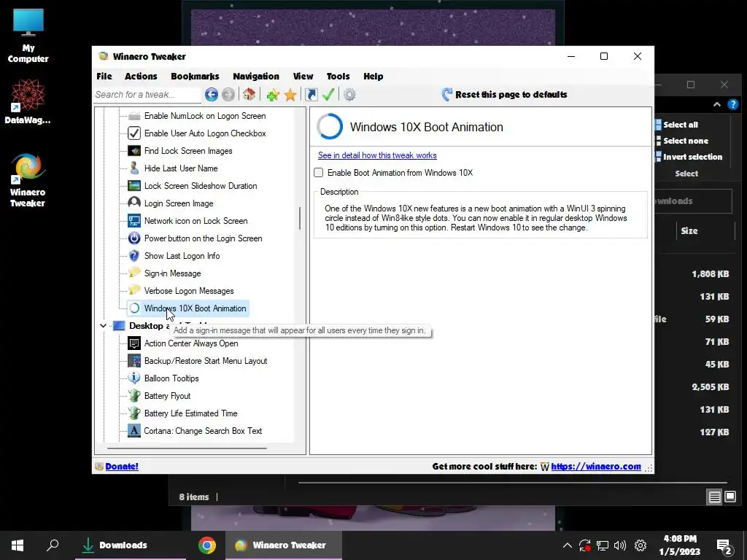Screen dimensions: 747x560
Task: Select Enable NumLock on Logon Screen
Action: 205,116
